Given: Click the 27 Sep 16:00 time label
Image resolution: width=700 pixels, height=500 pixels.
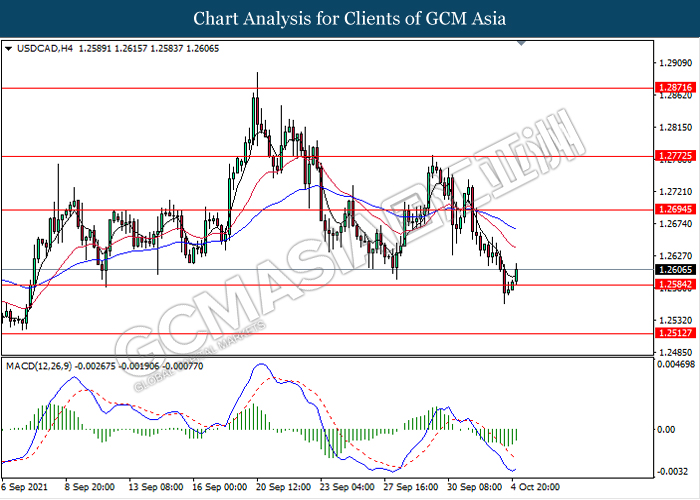Looking at the screenshot, I should click(411, 487).
